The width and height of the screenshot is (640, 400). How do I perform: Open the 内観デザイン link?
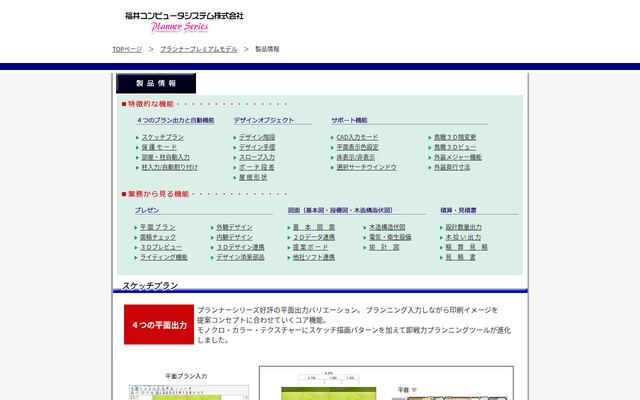[234, 237]
